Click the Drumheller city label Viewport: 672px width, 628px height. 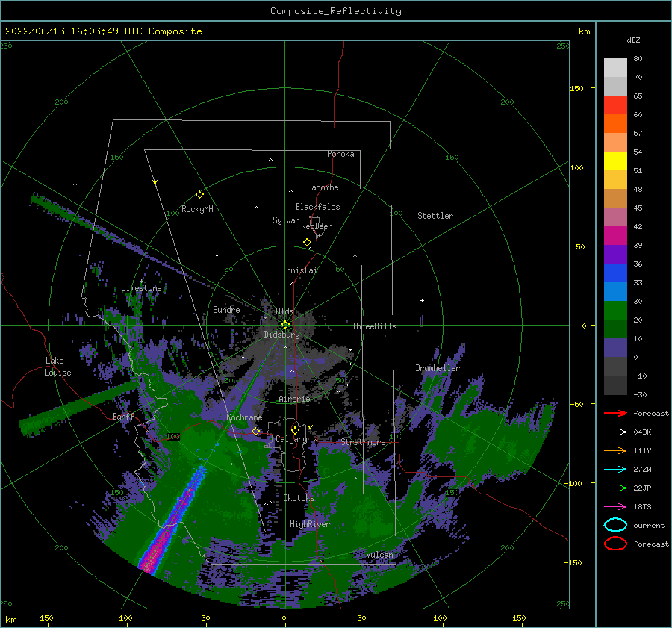pyautogui.click(x=438, y=368)
